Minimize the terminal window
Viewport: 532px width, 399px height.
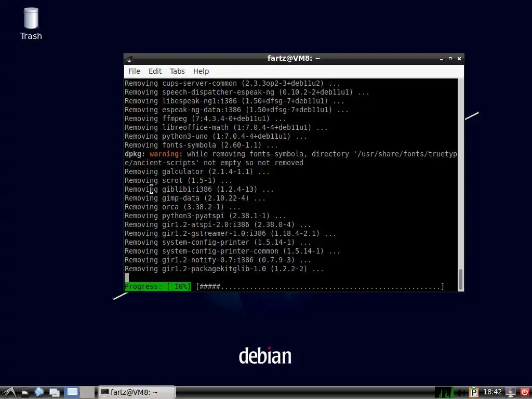pos(442,59)
